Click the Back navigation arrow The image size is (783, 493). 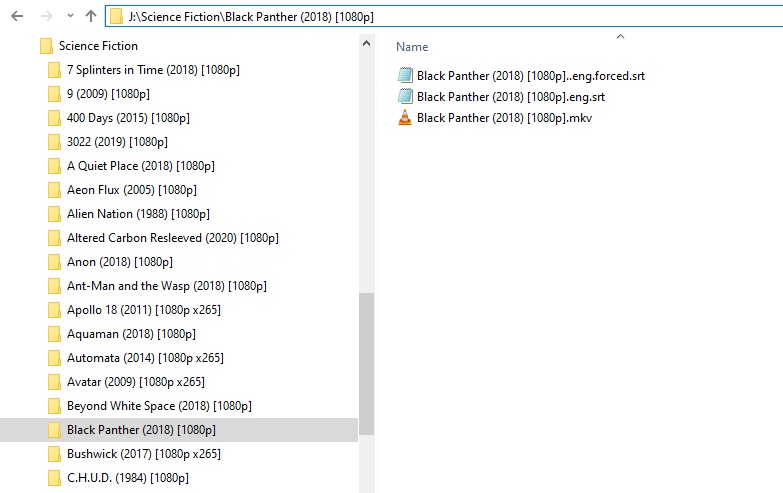[x=17, y=16]
